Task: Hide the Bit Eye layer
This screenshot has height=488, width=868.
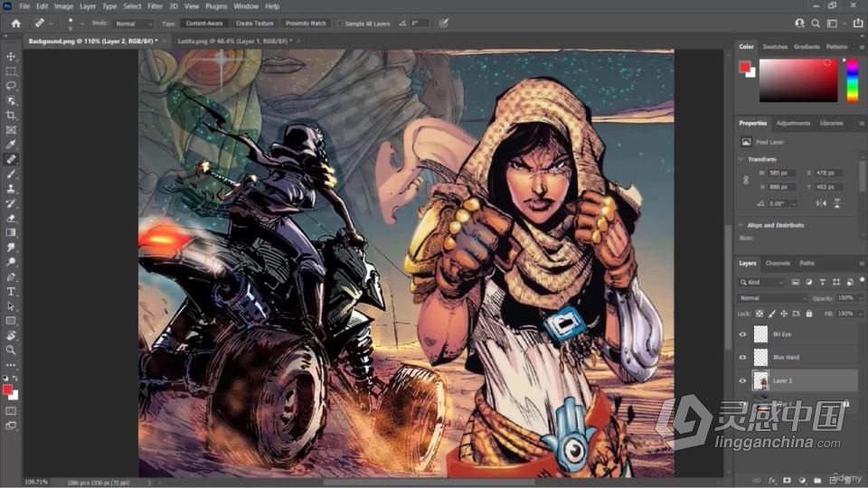Action: [x=743, y=334]
